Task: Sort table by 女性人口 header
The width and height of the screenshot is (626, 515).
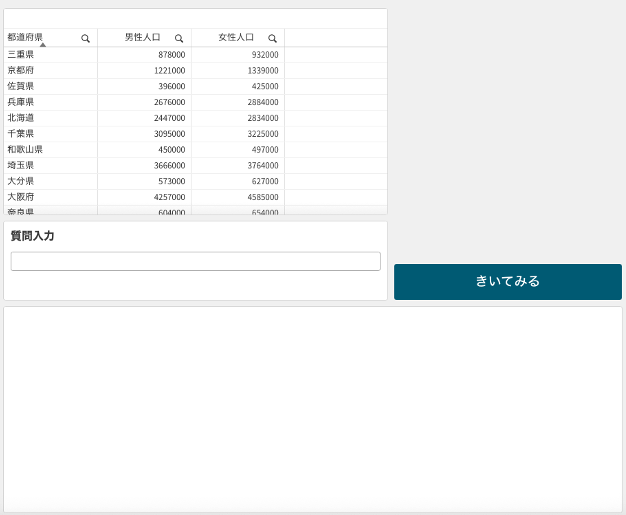Action: point(236,37)
